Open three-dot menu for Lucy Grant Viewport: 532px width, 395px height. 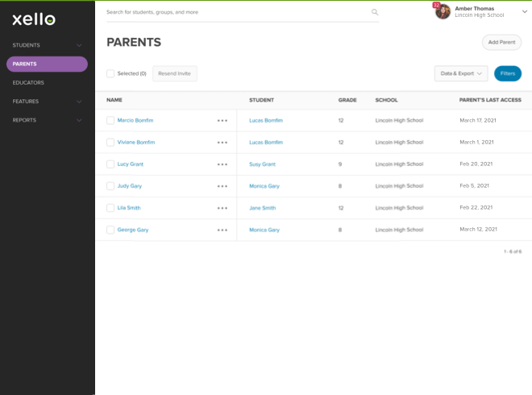222,164
